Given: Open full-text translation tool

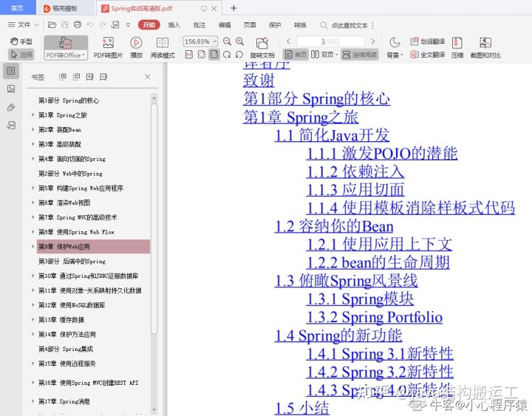Looking at the screenshot, I should 427,55.
